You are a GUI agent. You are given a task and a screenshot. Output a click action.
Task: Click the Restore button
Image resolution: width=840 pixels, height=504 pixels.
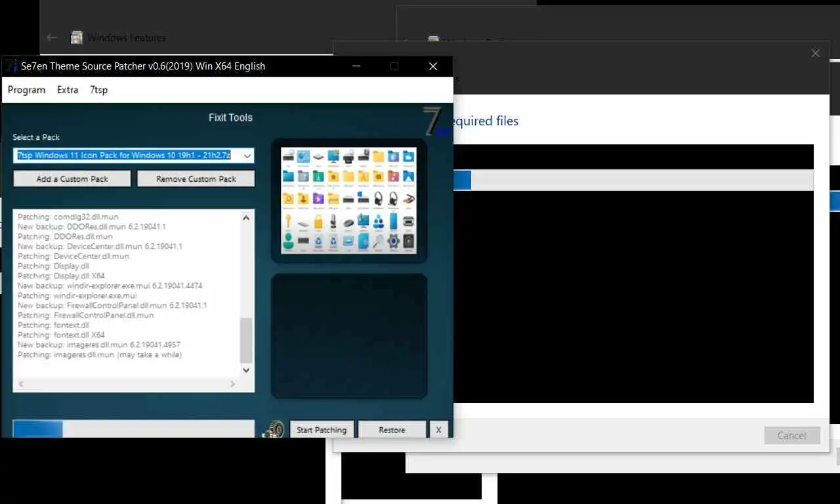[x=392, y=430]
